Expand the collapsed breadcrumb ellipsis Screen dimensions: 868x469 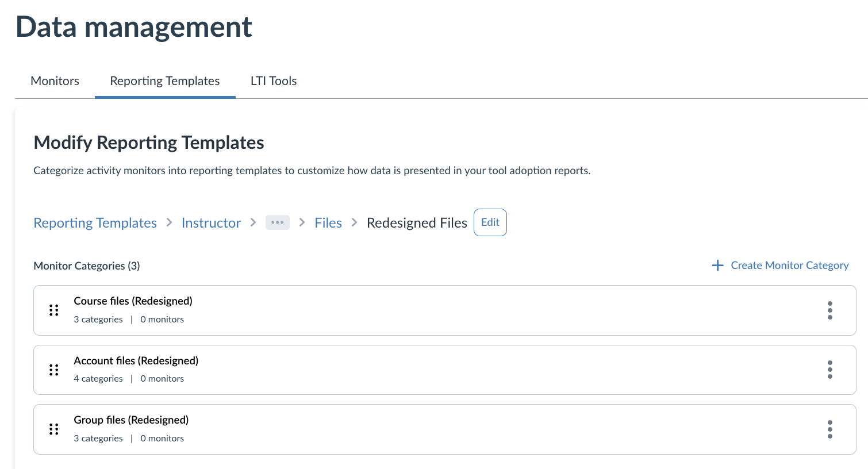click(x=277, y=222)
